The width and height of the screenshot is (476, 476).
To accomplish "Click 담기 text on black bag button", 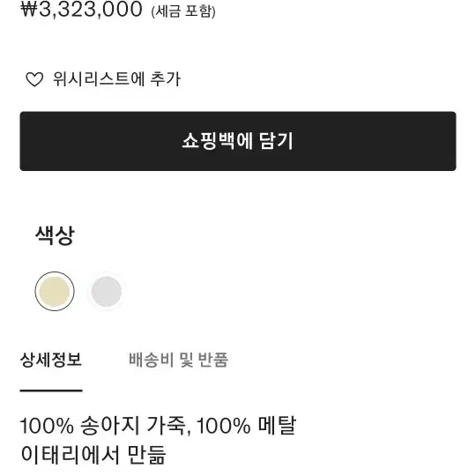I will 276,141.
